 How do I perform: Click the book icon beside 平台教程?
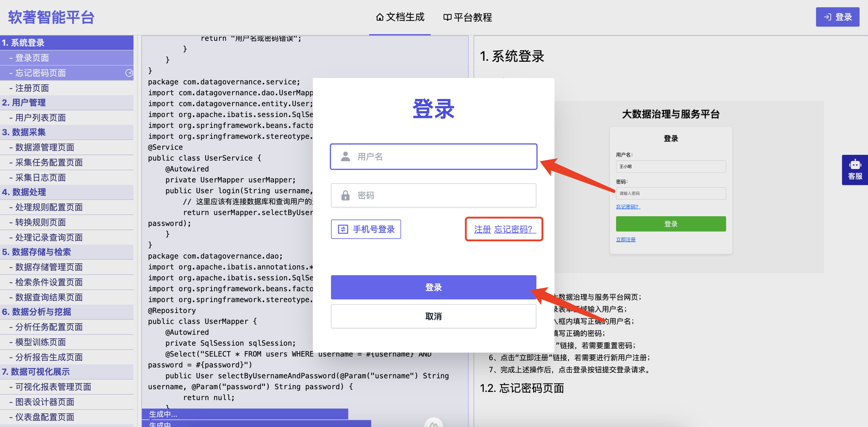[x=447, y=18]
